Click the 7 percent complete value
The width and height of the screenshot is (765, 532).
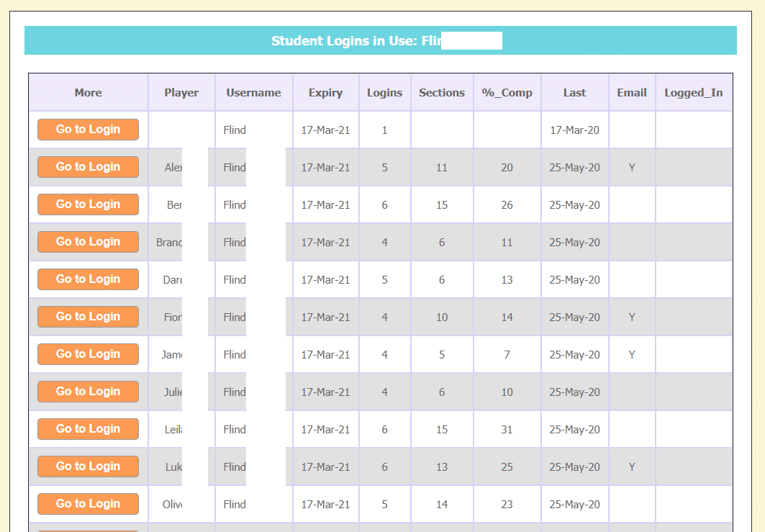[x=507, y=355]
